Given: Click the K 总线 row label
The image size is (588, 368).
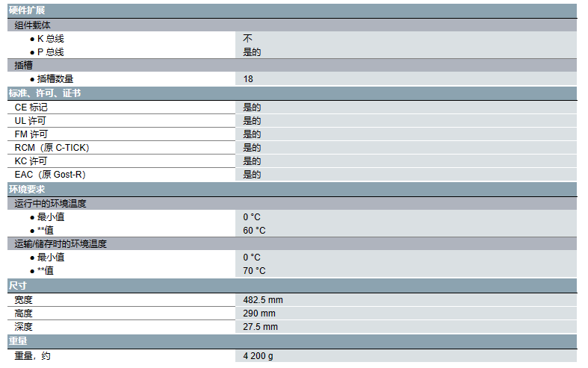Looking at the screenshot, I should click(51, 38).
